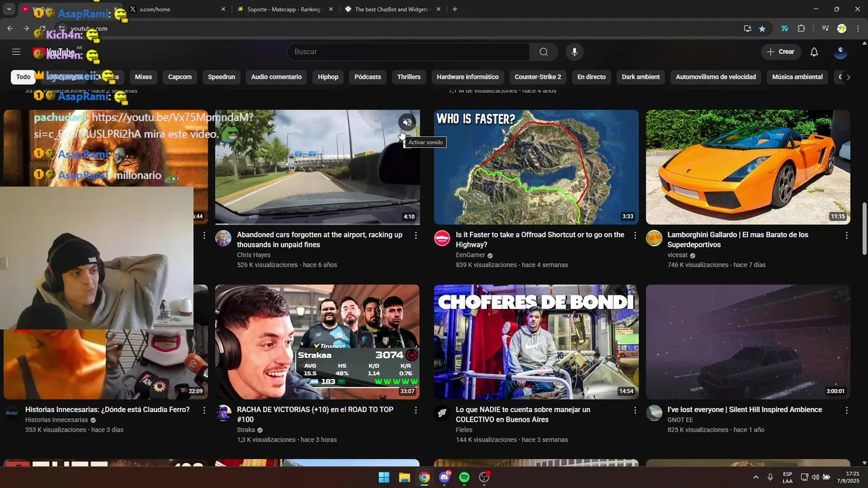Open title 'Lamborghini Gallardo | El mas Barato'

(x=738, y=239)
